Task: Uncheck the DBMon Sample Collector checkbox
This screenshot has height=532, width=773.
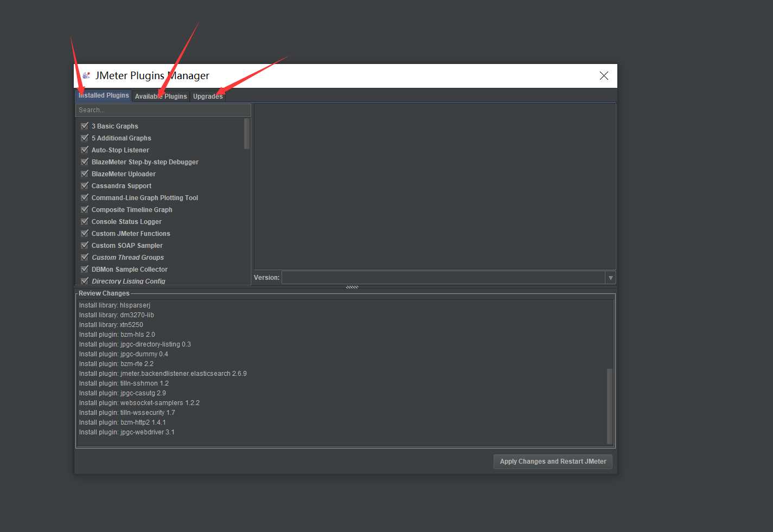Action: tap(85, 269)
